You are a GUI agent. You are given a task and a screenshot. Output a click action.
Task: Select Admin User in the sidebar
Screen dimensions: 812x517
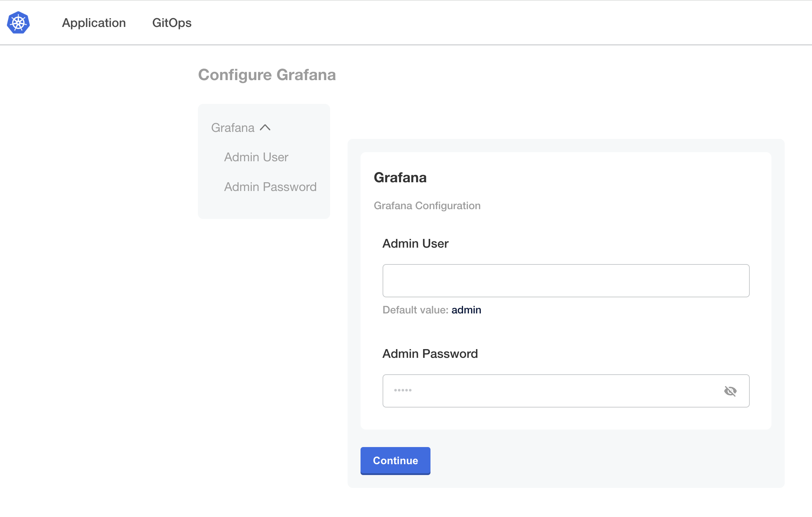[256, 157]
